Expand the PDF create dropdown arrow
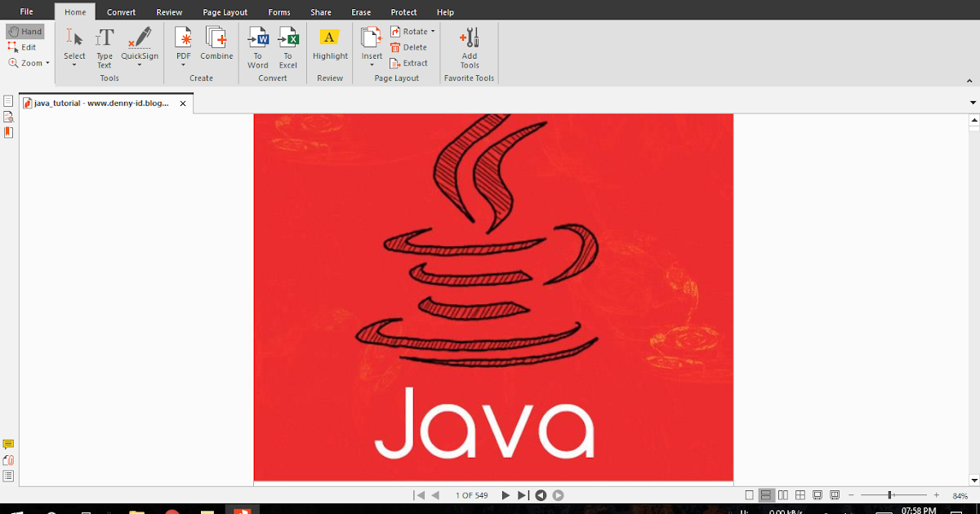 [184, 64]
